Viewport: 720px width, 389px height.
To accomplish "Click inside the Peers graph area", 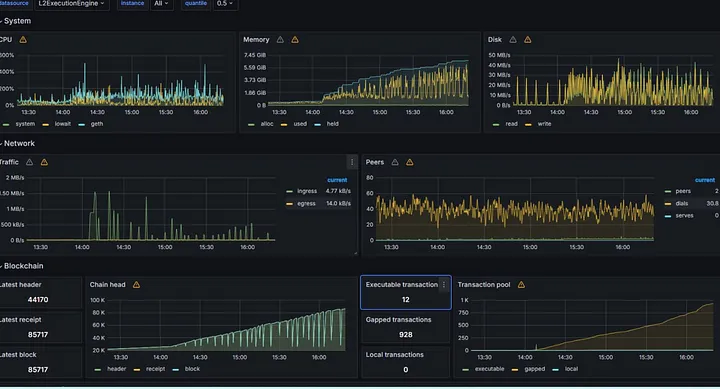I will (x=514, y=209).
